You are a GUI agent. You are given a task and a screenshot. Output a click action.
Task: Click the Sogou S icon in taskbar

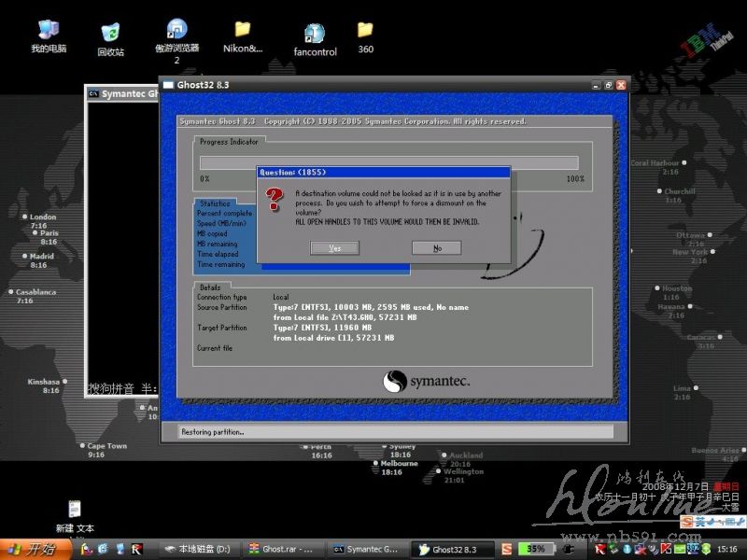point(507,549)
